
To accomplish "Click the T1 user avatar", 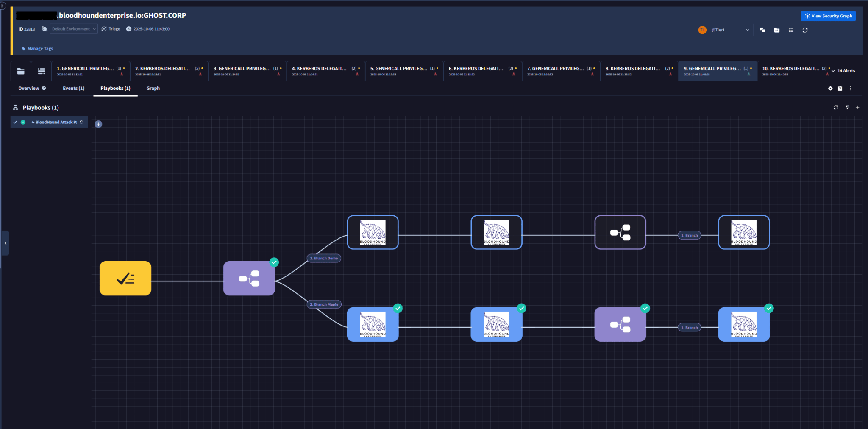I will pyautogui.click(x=702, y=30).
